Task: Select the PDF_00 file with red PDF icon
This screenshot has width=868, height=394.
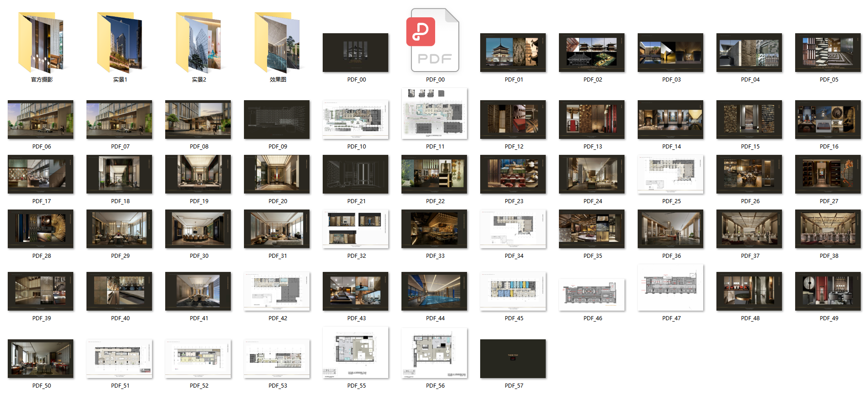Action: click(x=435, y=41)
